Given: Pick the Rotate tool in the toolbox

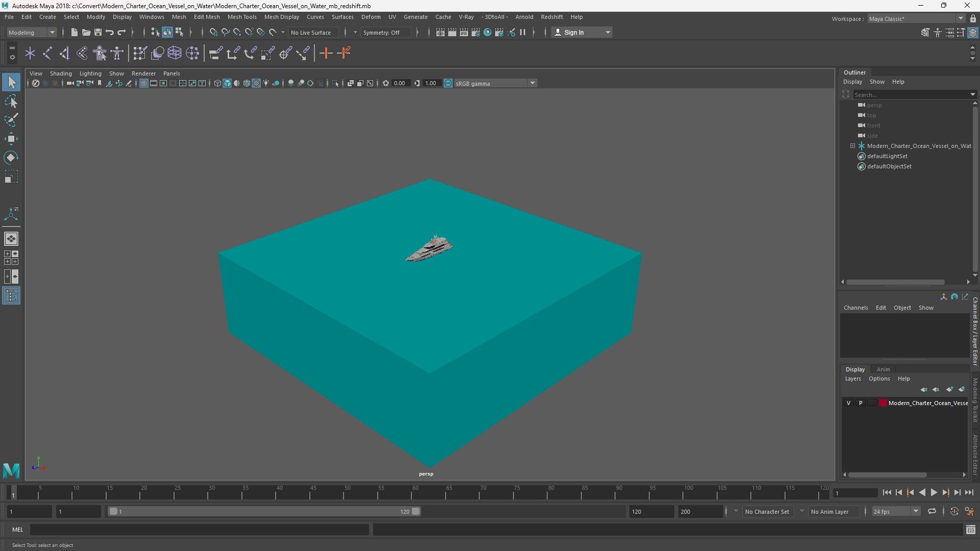Looking at the screenshot, I should 11,158.
